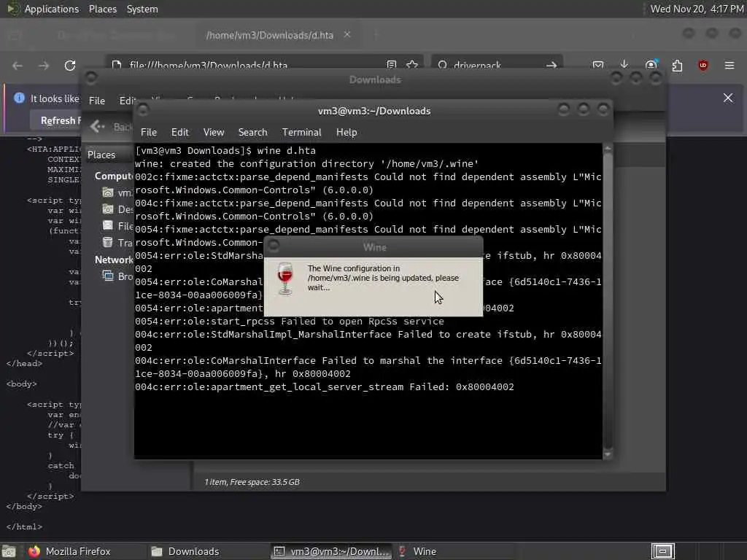
Task: Click Wine dialog title bar button
Action: 274,246
